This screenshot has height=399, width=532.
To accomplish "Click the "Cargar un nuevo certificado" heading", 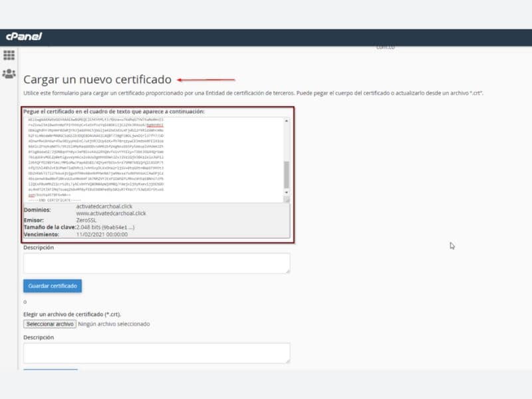I will point(97,79).
